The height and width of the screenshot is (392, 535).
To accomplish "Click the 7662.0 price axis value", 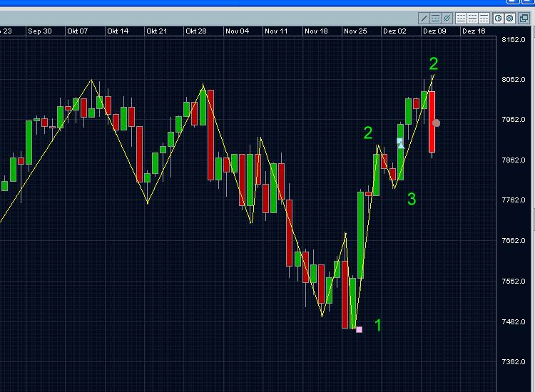I will (513, 241).
